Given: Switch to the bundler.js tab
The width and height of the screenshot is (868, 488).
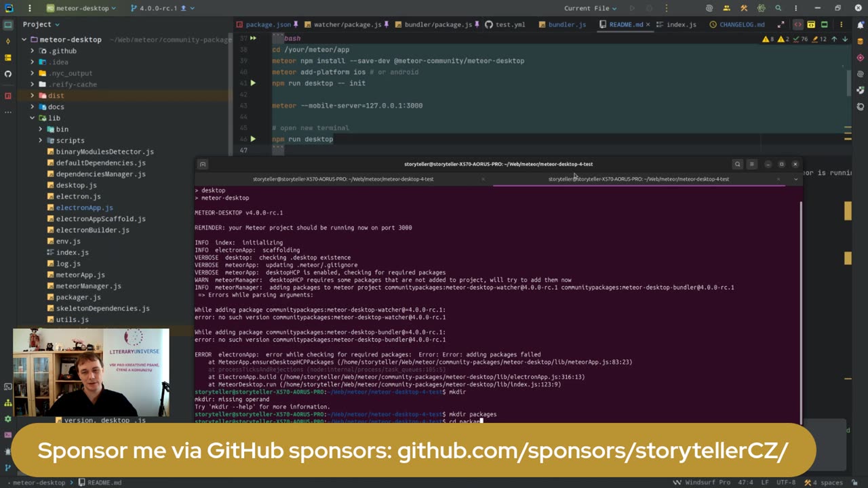Looking at the screenshot, I should click(x=563, y=24).
